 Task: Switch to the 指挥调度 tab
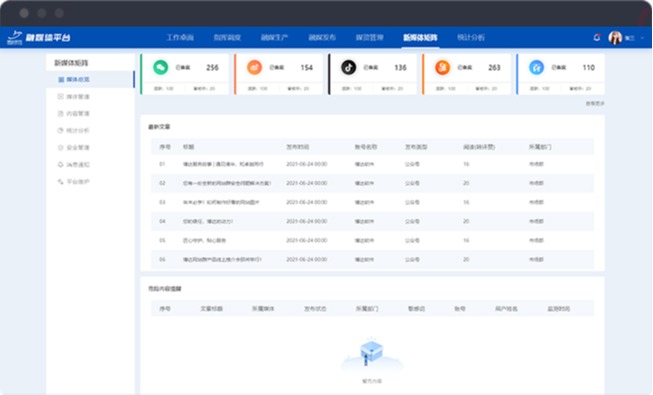(227, 38)
